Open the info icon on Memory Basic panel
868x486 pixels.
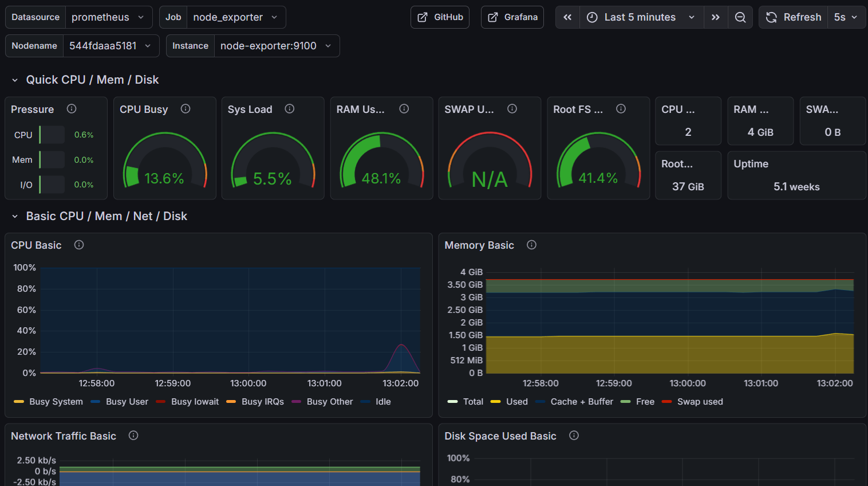531,245
